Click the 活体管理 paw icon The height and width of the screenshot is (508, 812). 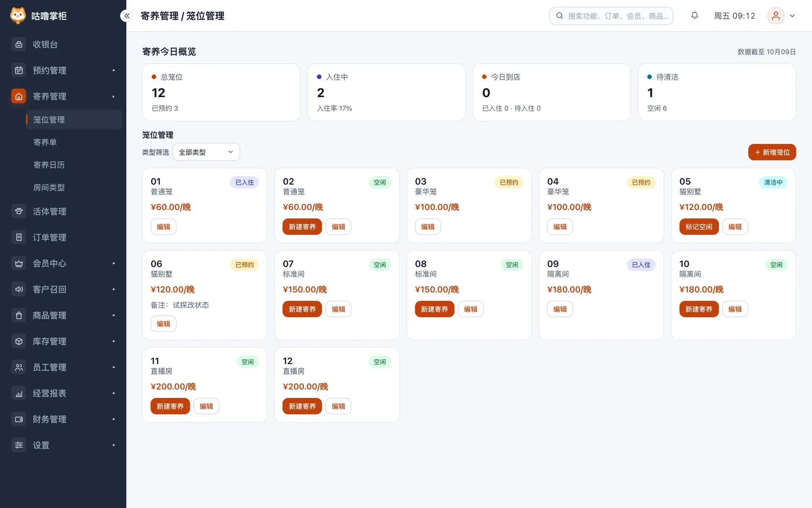19,211
